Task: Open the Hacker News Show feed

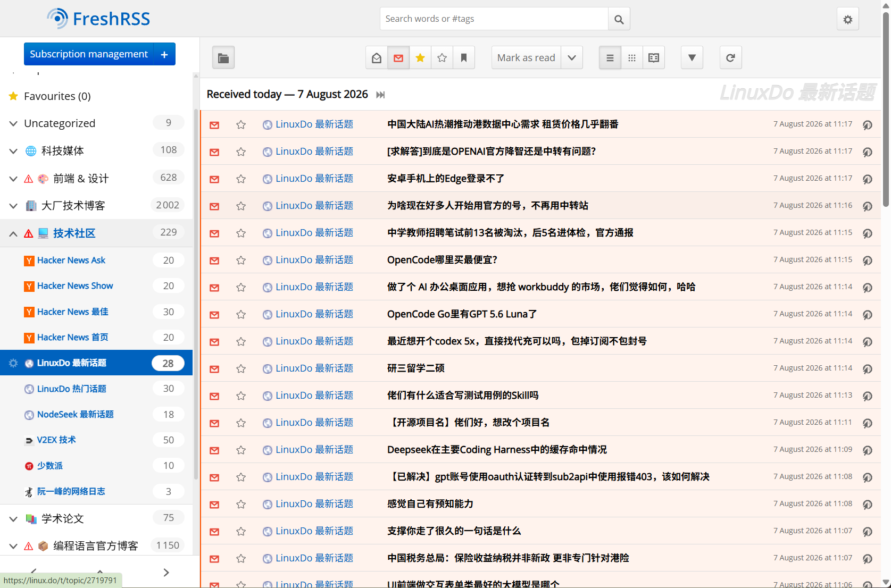Action: point(75,286)
